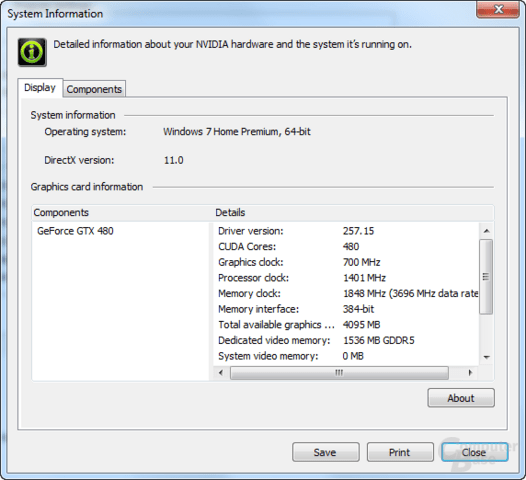Click the vertical scrollbar up arrow
Image resolution: width=526 pixels, height=480 pixels.
pos(486,231)
